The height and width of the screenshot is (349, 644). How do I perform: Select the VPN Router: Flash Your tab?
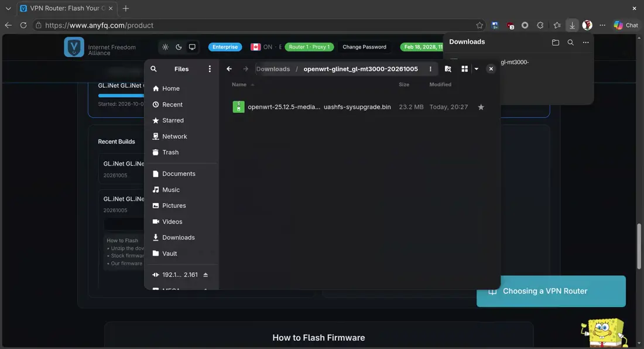[x=66, y=8]
